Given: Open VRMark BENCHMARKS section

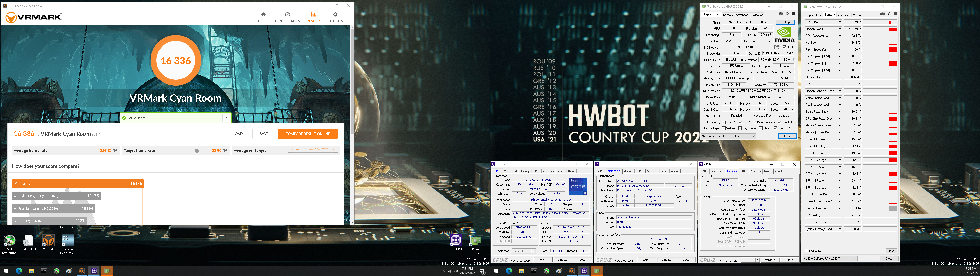Looking at the screenshot, I should click(x=287, y=17).
